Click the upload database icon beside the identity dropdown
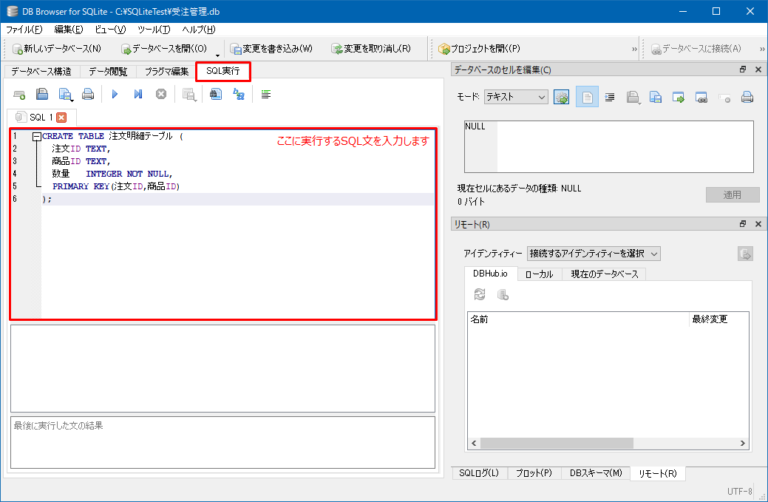This screenshot has width=768, height=502. pos(745,254)
